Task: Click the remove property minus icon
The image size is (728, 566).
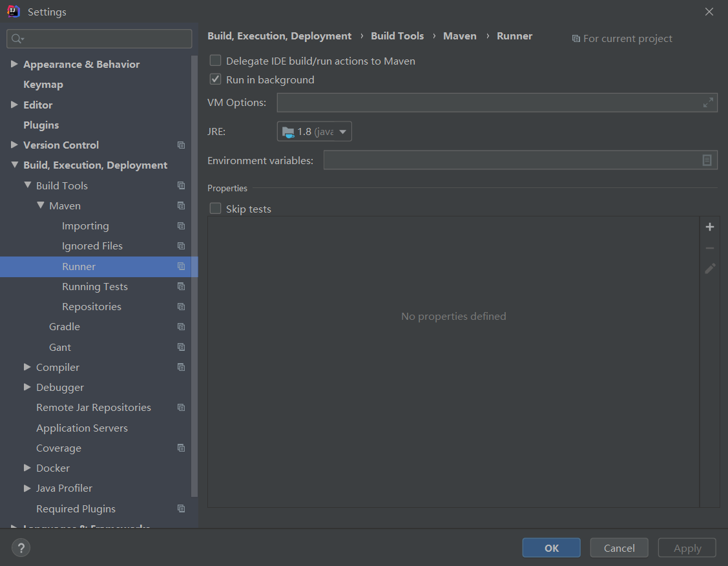Action: (709, 248)
